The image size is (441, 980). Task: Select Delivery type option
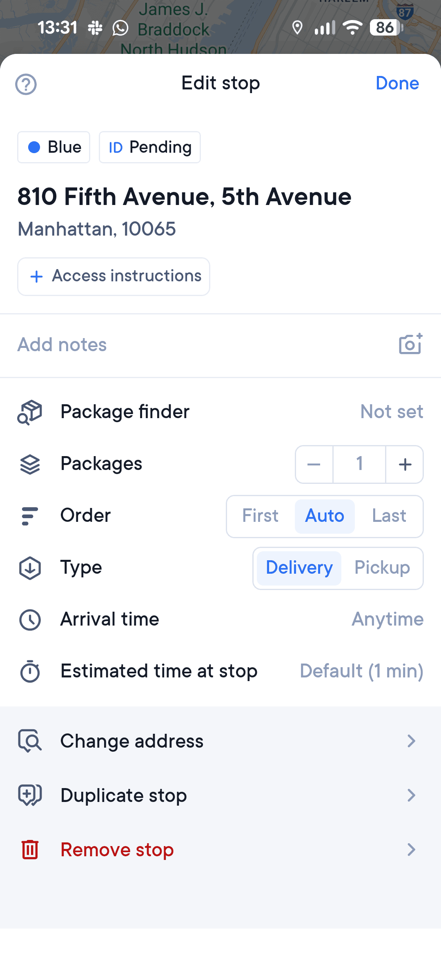299,568
